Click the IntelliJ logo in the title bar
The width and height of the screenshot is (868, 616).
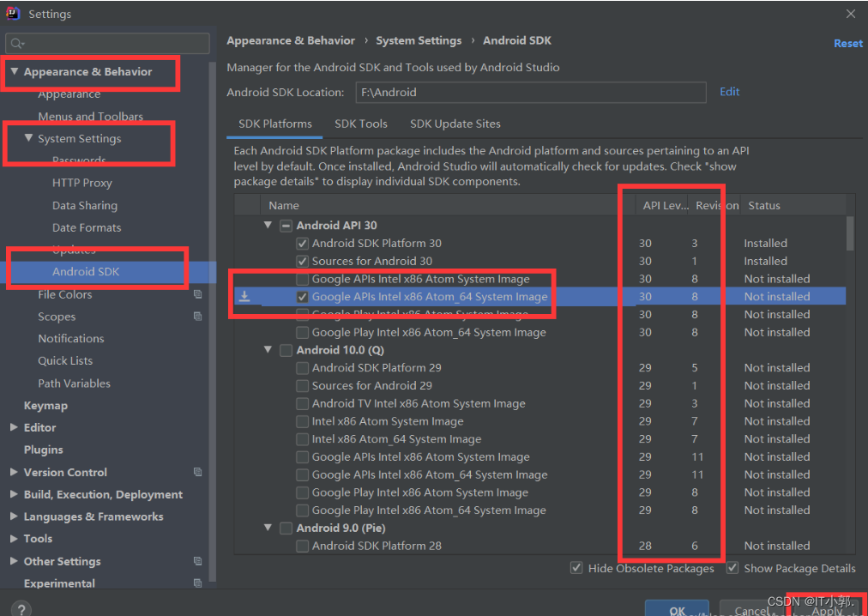point(14,14)
